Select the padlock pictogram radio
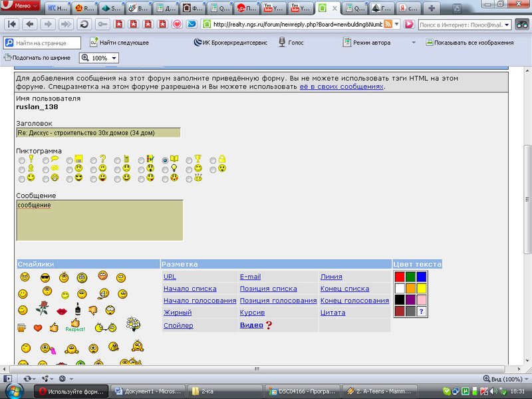The width and height of the screenshot is (532, 399). tap(213, 160)
